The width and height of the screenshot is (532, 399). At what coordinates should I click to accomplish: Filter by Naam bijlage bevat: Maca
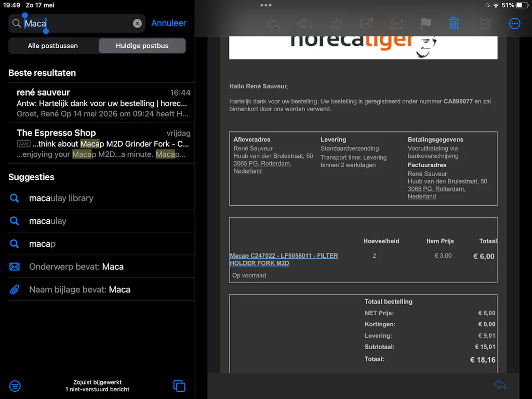click(x=102, y=289)
